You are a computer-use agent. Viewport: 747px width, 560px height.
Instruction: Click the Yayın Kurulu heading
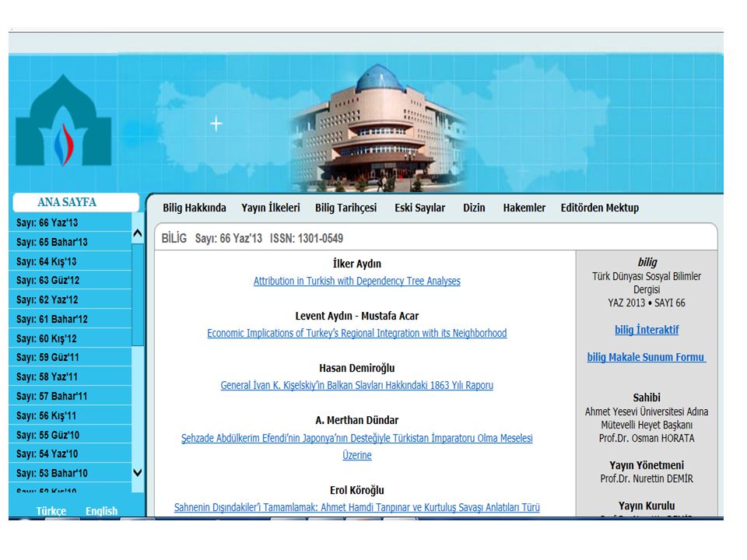pyautogui.click(x=647, y=506)
